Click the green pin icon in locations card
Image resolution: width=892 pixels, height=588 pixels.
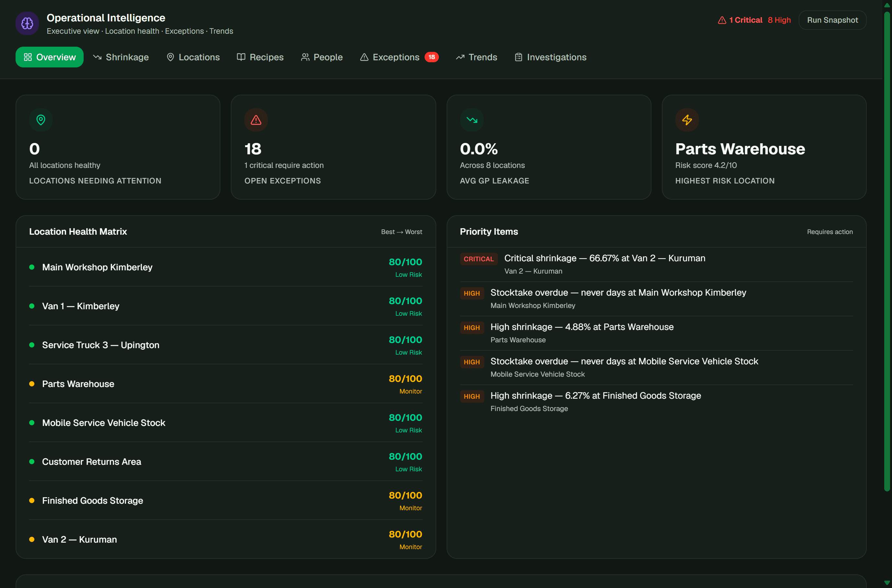(x=41, y=120)
